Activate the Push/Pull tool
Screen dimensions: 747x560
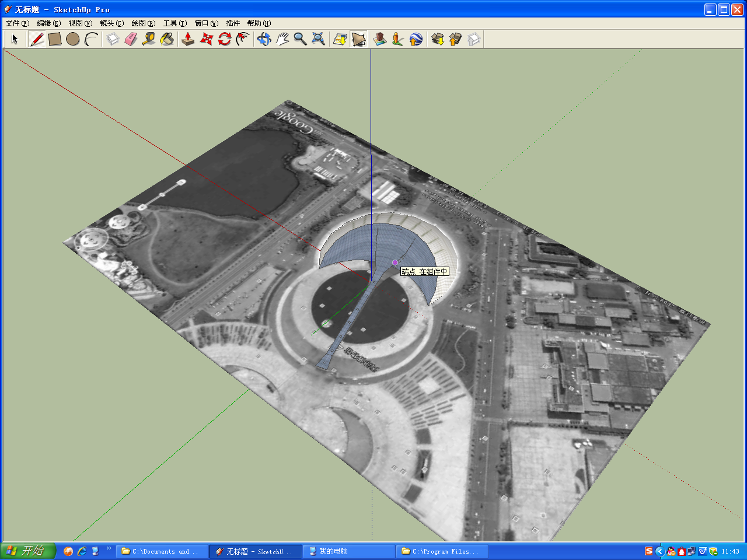188,39
